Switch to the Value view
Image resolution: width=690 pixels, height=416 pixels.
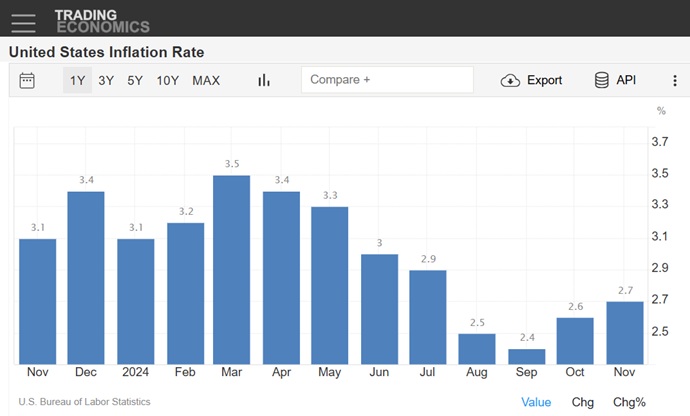[x=536, y=402]
